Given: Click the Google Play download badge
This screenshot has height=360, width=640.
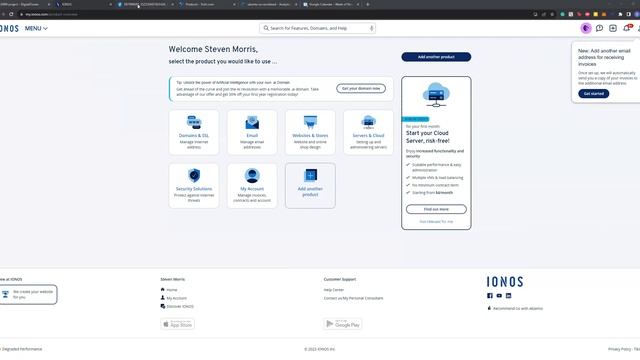Looking at the screenshot, I should 343,324.
